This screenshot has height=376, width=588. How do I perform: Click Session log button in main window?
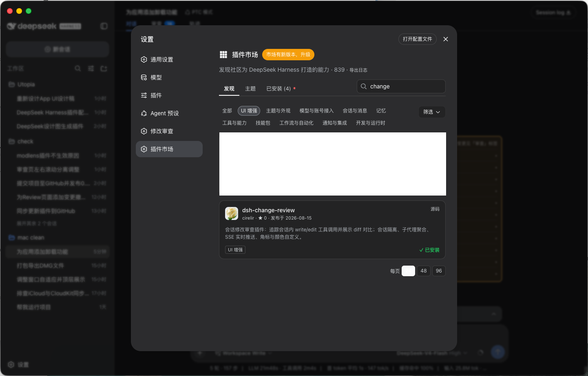pos(553,13)
